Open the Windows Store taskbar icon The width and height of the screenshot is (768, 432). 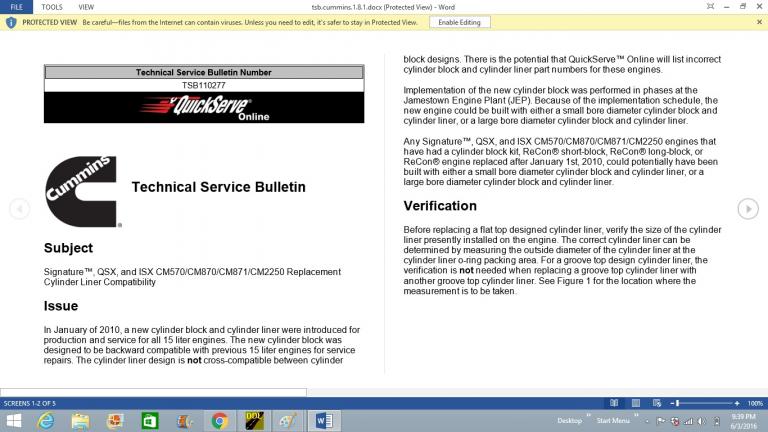click(149, 421)
